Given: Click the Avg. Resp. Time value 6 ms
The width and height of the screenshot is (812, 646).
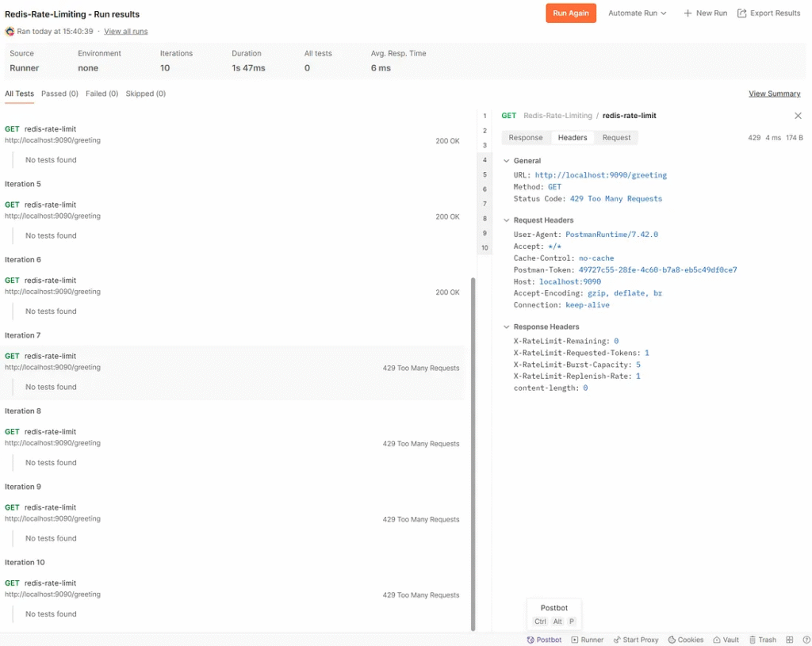Looking at the screenshot, I should (x=381, y=68).
